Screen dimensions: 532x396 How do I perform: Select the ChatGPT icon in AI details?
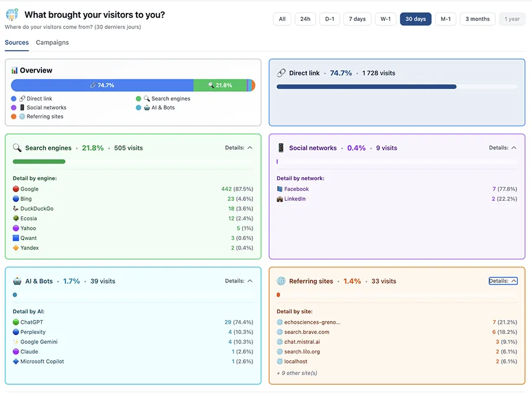pos(15,322)
